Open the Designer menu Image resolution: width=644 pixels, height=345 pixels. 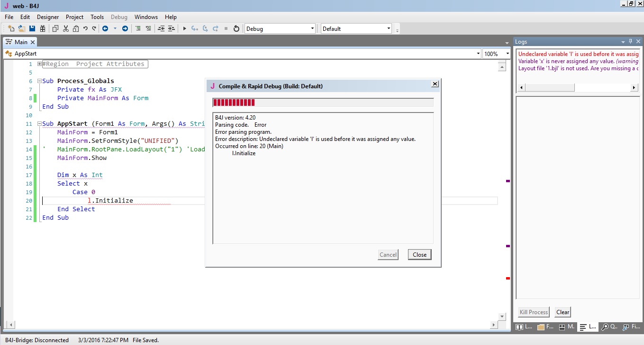[48, 17]
